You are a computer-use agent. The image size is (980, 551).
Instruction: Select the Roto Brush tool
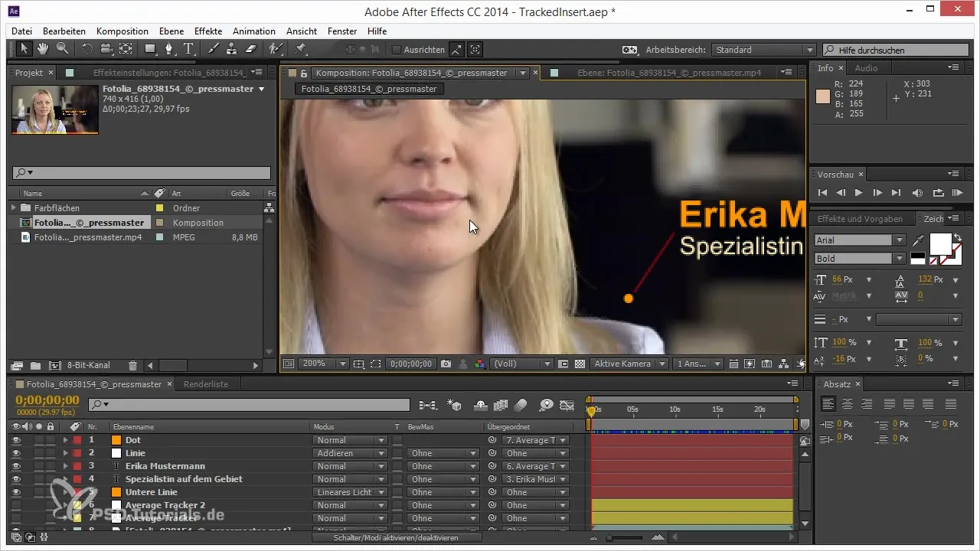point(276,49)
